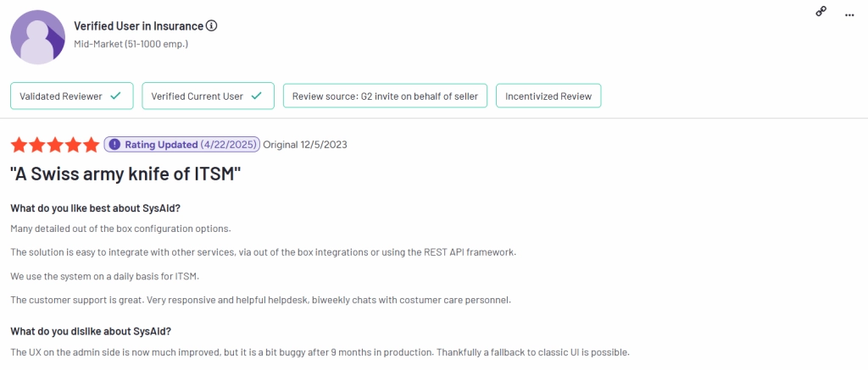868x370 pixels.
Task: Click the Validated Reviewer checkmark icon
Action: point(115,96)
